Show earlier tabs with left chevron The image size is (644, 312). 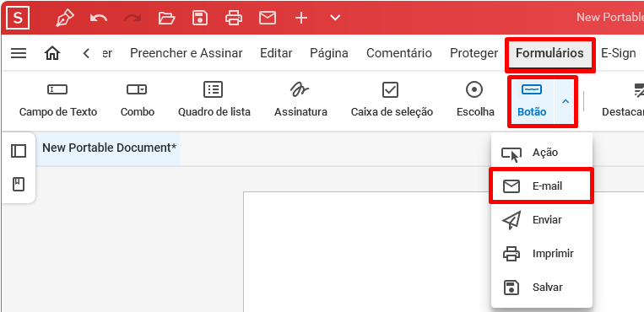[86, 53]
